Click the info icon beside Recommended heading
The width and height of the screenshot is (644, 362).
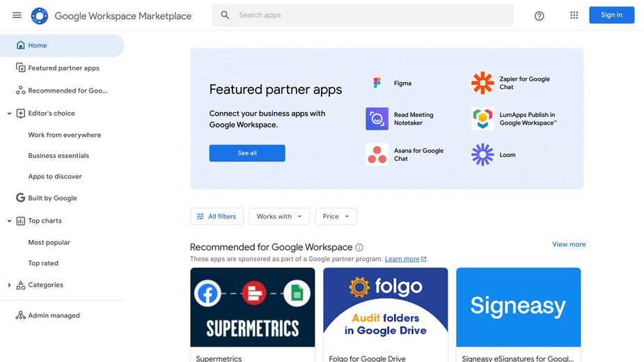359,247
